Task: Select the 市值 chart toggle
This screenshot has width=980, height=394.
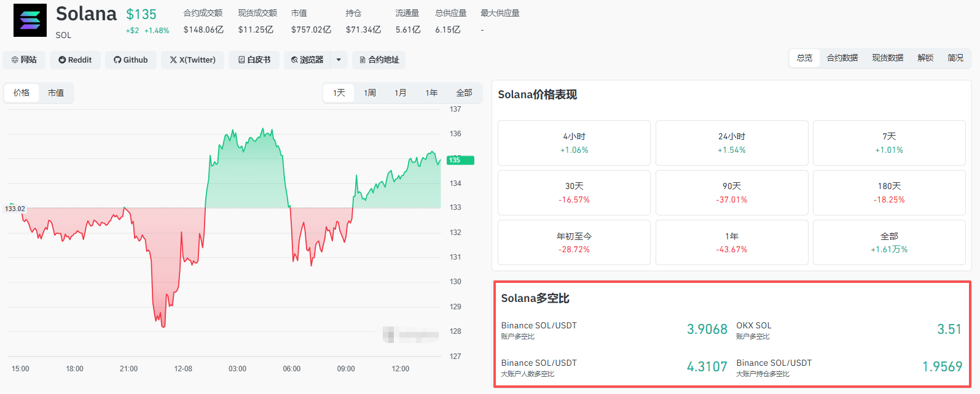Action: tap(56, 93)
